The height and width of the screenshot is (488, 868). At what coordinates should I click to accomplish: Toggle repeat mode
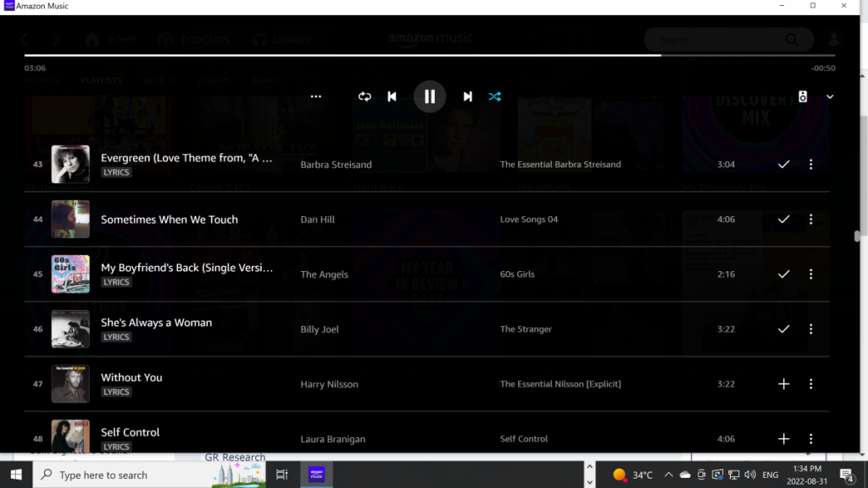click(x=364, y=97)
